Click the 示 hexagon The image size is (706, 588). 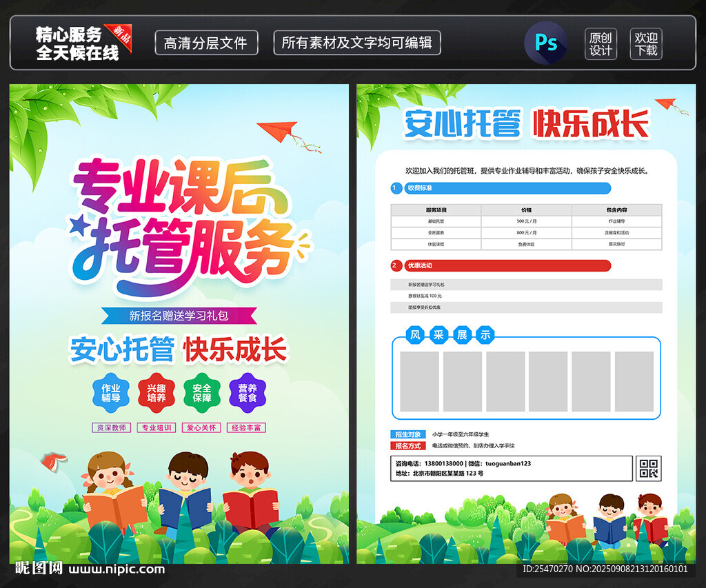(485, 335)
